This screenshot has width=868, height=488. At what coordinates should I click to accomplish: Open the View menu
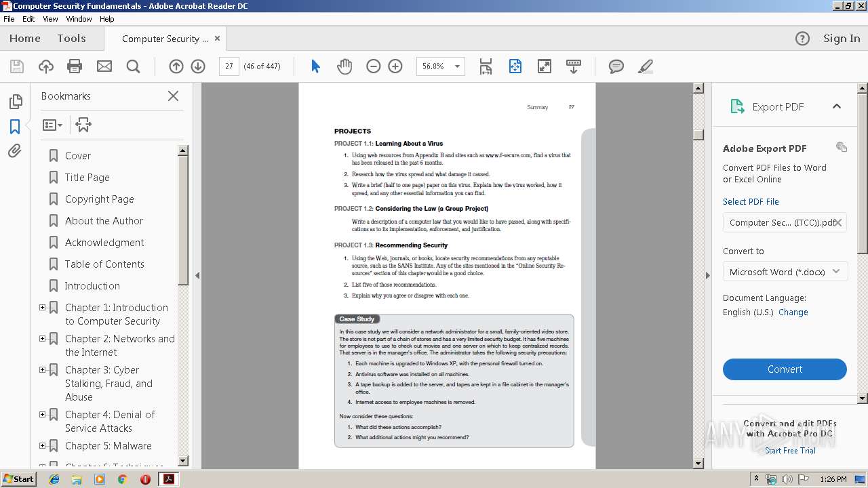50,19
